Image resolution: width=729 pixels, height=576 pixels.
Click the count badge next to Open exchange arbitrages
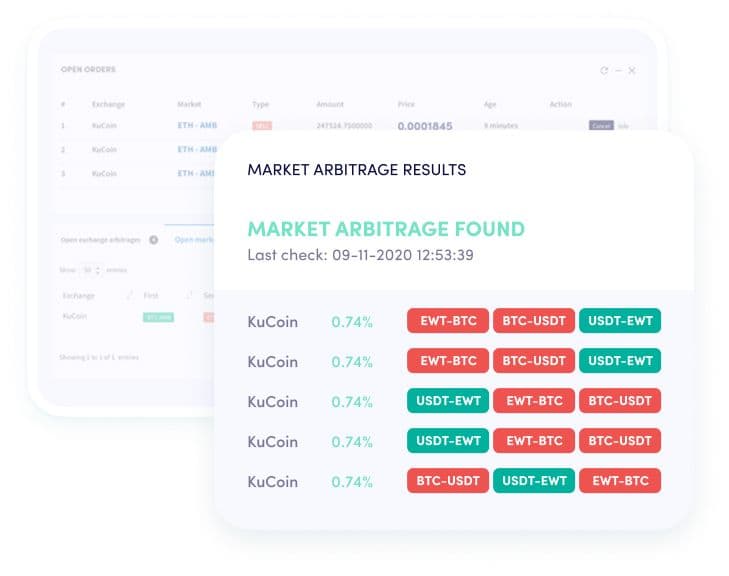pyautogui.click(x=153, y=240)
